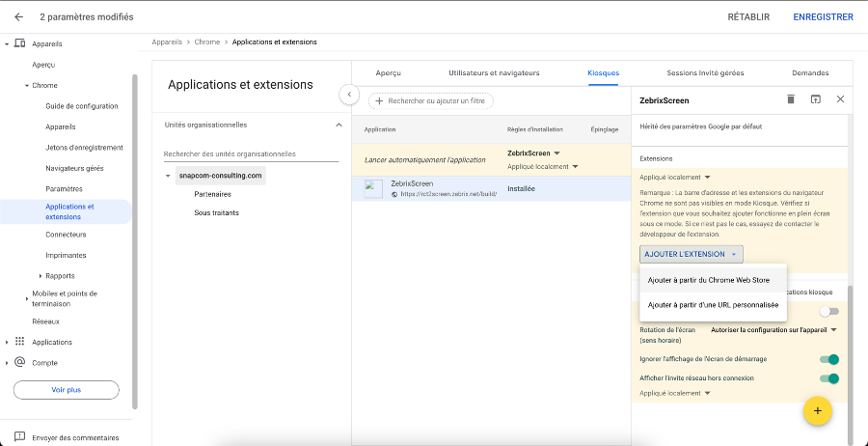Switch to the Utilisateurs et navigateurs tab
This screenshot has height=446, width=868.
tap(494, 73)
